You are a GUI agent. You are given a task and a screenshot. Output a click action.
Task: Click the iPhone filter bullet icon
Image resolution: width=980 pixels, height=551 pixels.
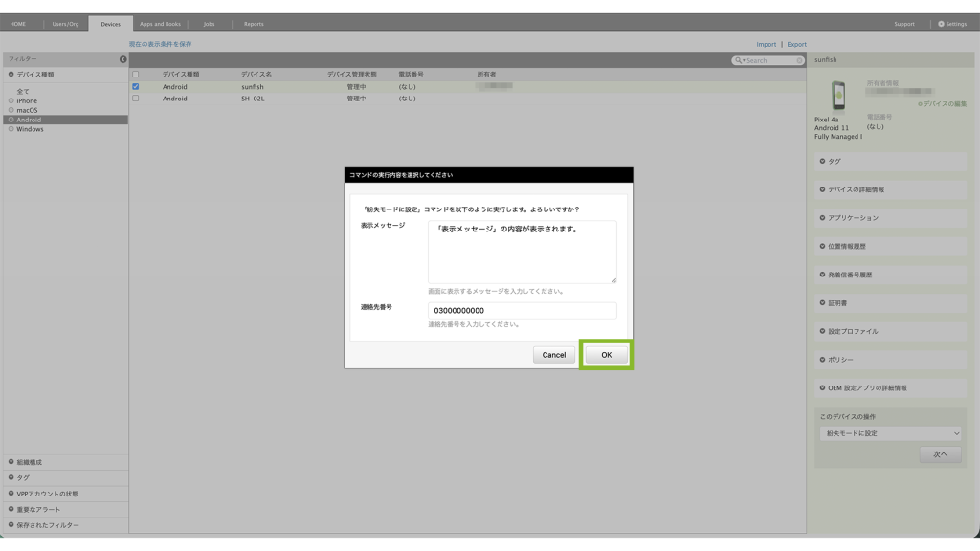click(11, 100)
